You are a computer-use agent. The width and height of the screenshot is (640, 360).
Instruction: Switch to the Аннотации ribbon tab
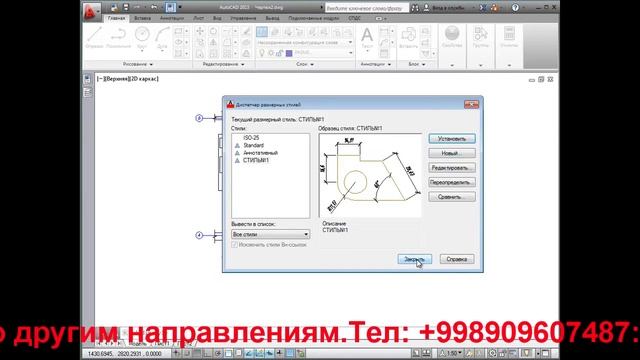click(x=171, y=18)
